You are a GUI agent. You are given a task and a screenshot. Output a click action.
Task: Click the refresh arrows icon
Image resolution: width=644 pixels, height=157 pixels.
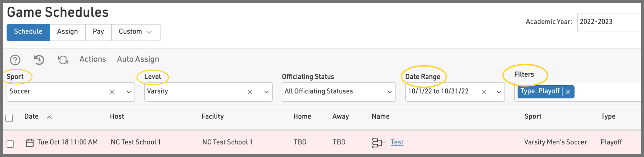63,60
